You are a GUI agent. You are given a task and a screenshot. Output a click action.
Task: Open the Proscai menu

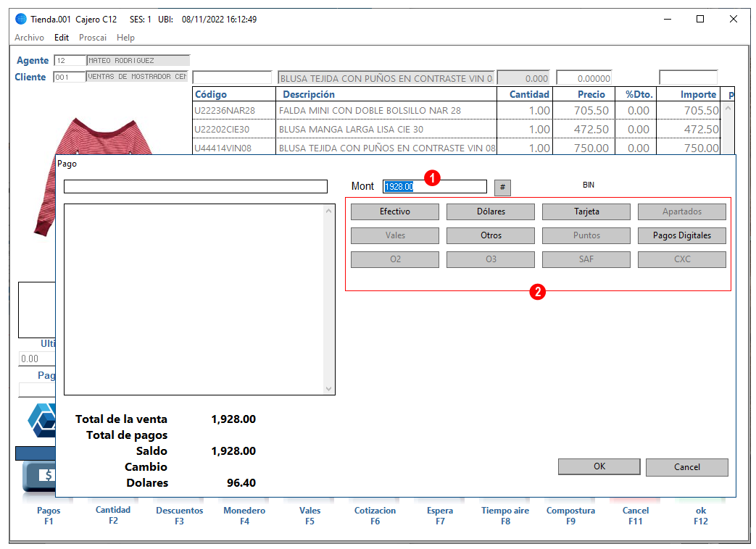tap(93, 38)
